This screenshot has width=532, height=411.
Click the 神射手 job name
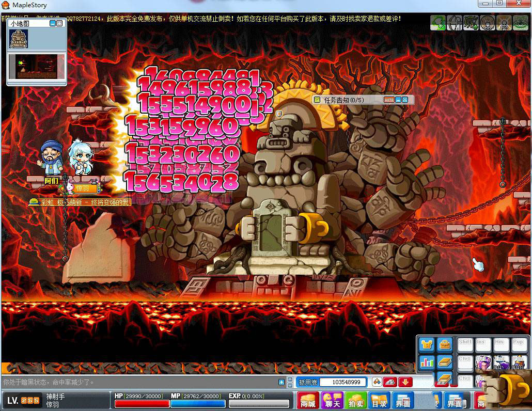[55, 397]
